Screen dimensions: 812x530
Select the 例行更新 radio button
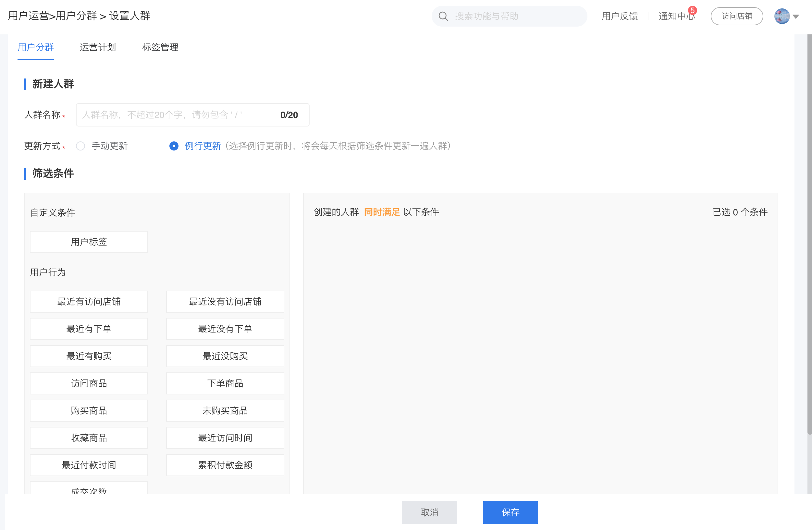(174, 146)
